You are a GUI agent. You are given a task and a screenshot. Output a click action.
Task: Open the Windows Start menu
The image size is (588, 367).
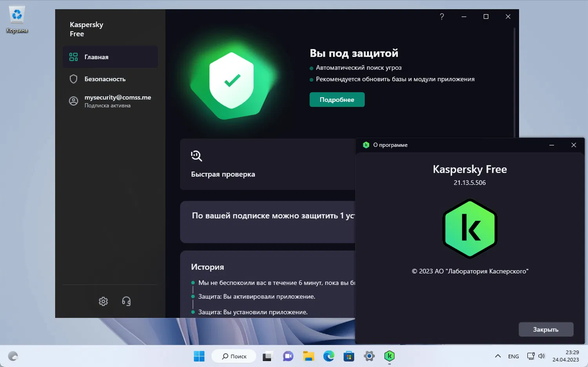(199, 356)
